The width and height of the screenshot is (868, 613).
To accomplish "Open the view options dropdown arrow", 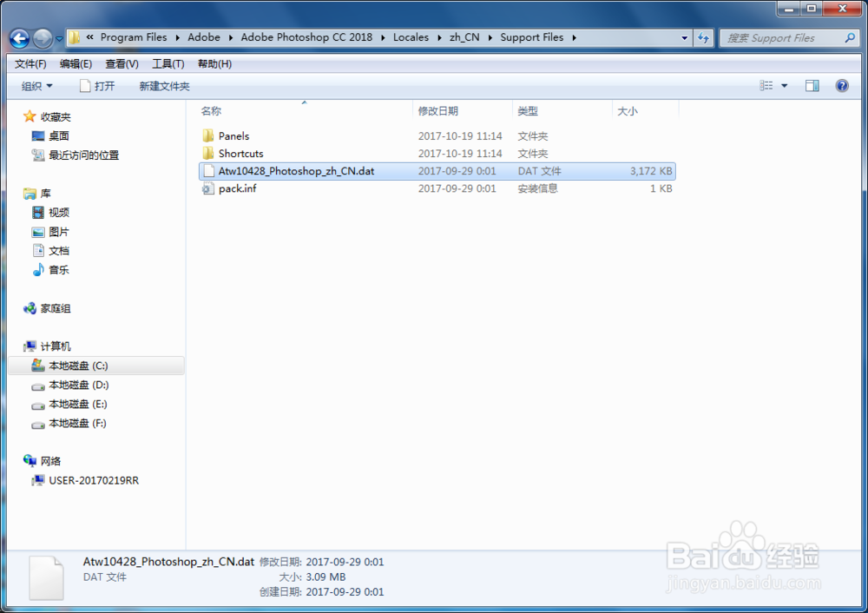I will pos(785,85).
